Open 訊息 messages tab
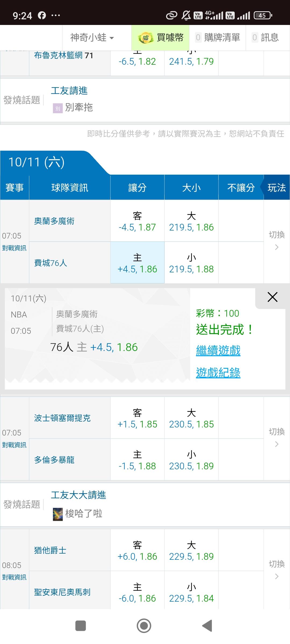Screen dimensions: 290x644 pos(265,38)
